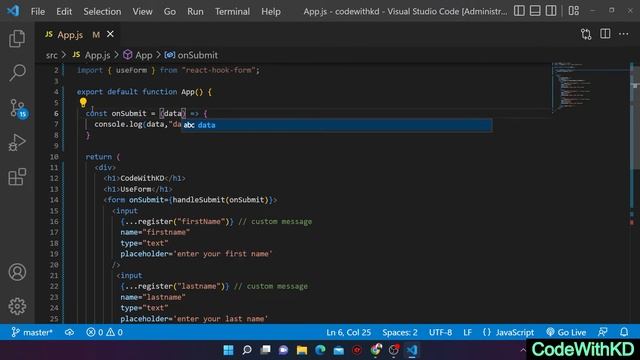This screenshot has height=360, width=640.
Task: Open Google Chrome from the taskbar
Action: click(376, 350)
